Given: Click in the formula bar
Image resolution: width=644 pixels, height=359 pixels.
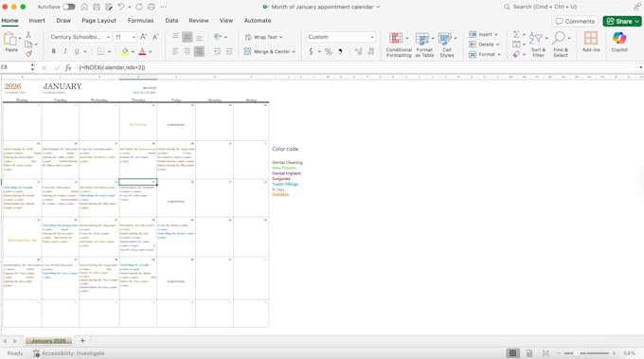Looking at the screenshot, I should tap(357, 68).
